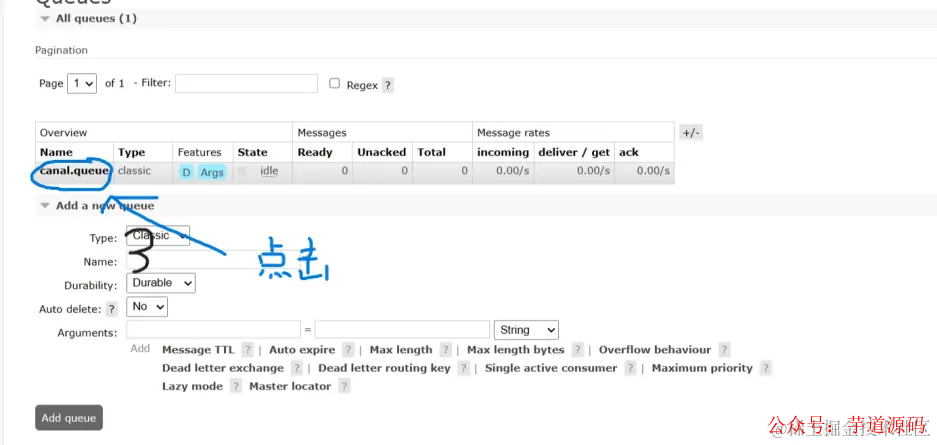Image resolution: width=937 pixels, height=445 pixels.
Task: Open the Single active consumer help icon
Action: (x=630, y=369)
